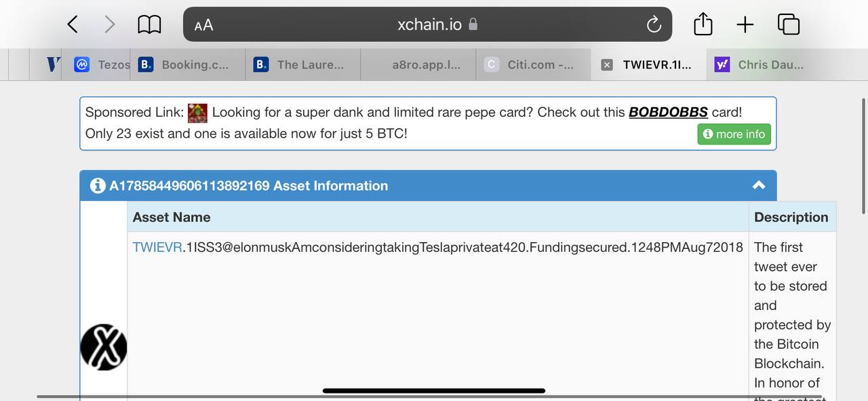
Task: Click the rare pepe sponsored thumbnail
Action: click(197, 113)
